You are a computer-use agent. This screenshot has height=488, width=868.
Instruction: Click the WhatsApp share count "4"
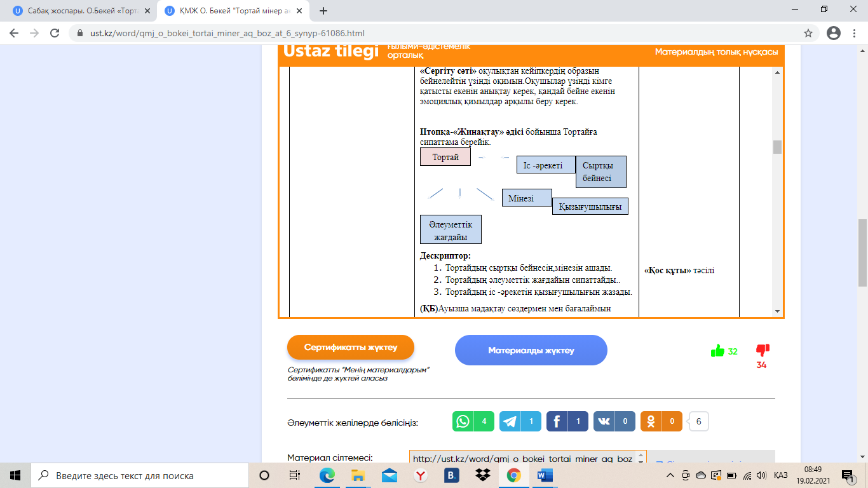[484, 421]
